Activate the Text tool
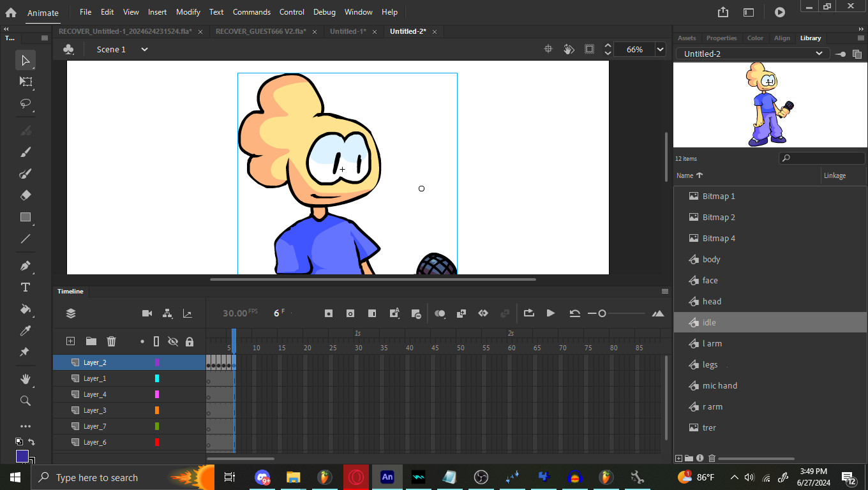Viewport: 868px width, 490px height. pos(26,287)
